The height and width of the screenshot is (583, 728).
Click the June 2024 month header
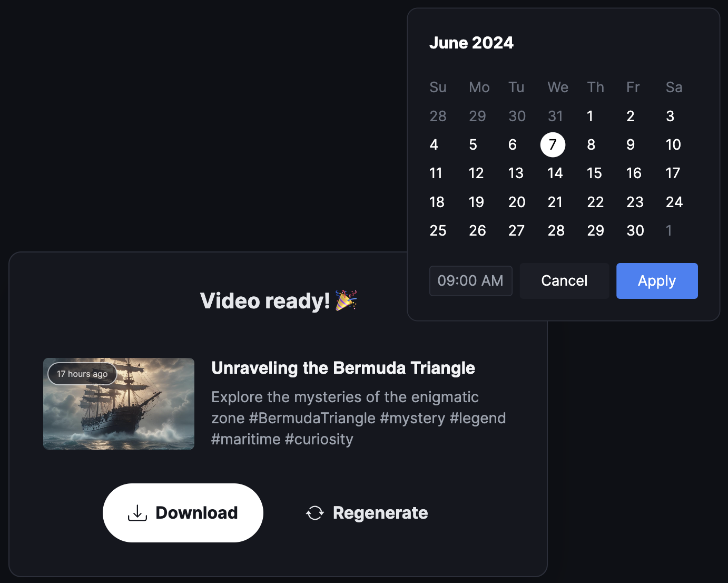point(471,43)
